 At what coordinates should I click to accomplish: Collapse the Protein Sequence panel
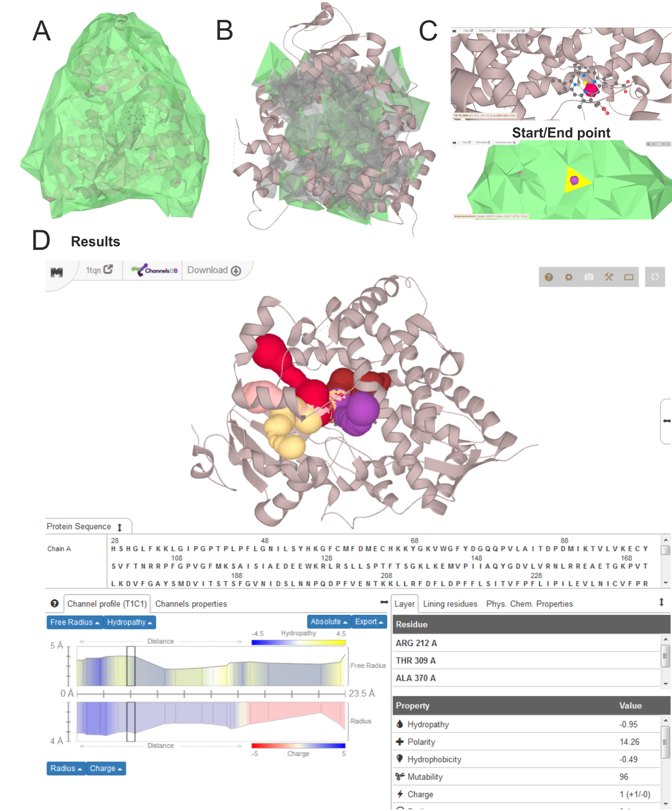[120, 527]
